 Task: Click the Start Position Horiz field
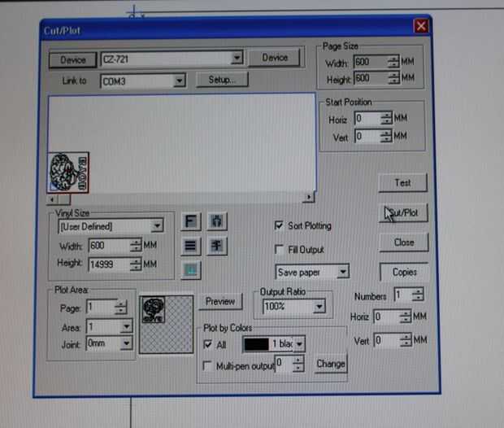(x=367, y=118)
